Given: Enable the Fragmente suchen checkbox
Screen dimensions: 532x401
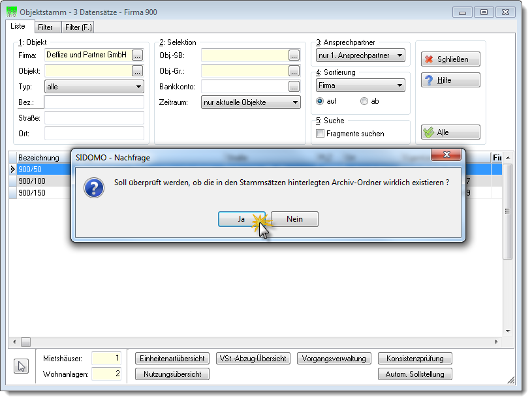Looking at the screenshot, I should point(320,134).
